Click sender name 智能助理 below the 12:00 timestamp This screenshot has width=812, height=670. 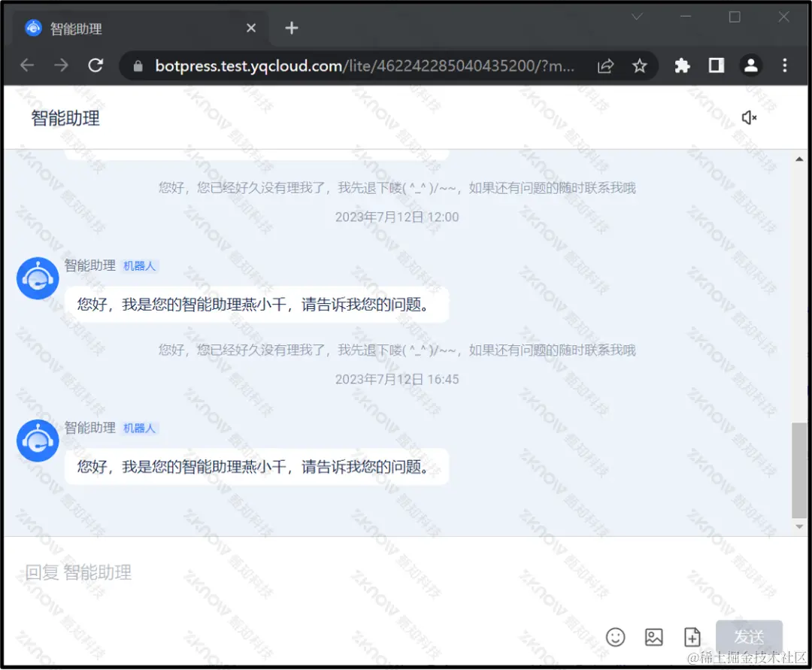(90, 265)
